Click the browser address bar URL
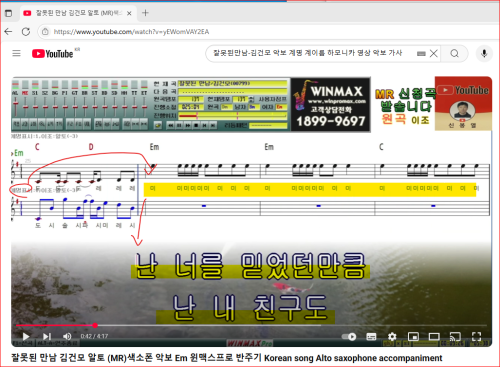The height and width of the screenshot is (367, 500). tap(131, 32)
